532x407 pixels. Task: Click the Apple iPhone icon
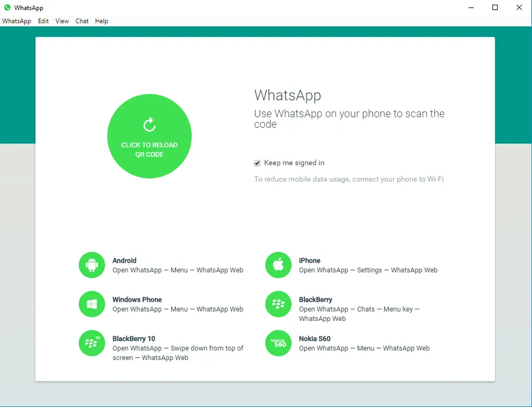coord(278,265)
